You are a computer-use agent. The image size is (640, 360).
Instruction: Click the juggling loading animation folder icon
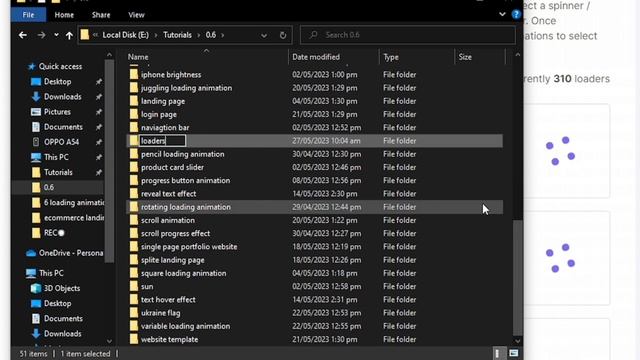pos(134,88)
